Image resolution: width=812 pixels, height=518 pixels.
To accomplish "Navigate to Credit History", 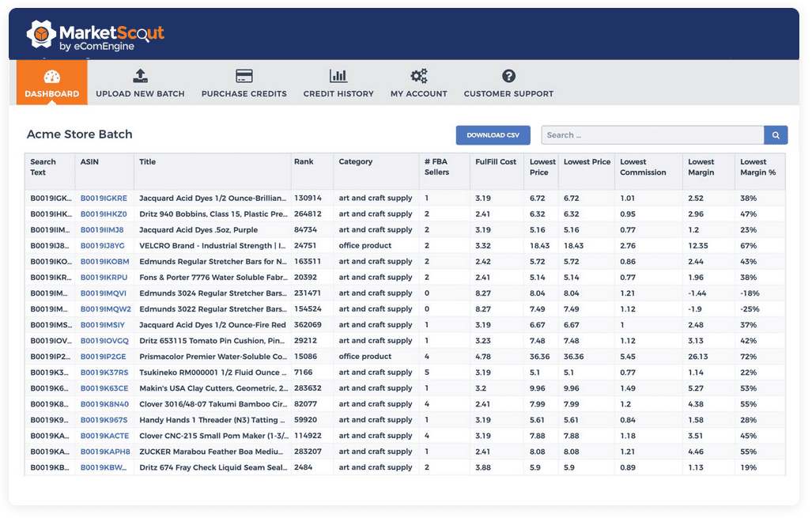I will 338,93.
